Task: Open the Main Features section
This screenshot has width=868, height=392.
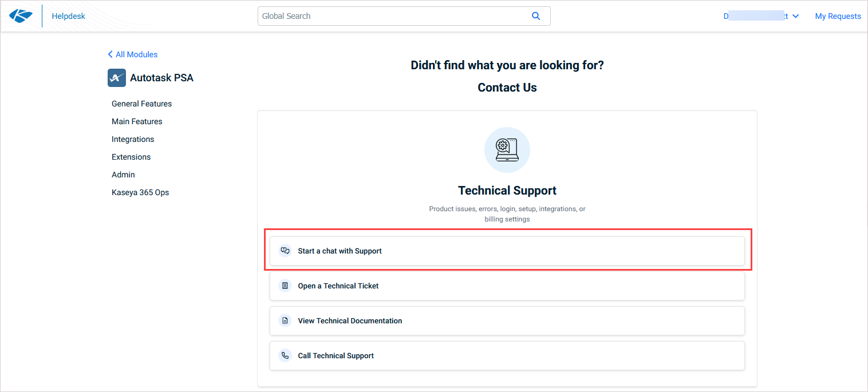Action: pyautogui.click(x=137, y=121)
